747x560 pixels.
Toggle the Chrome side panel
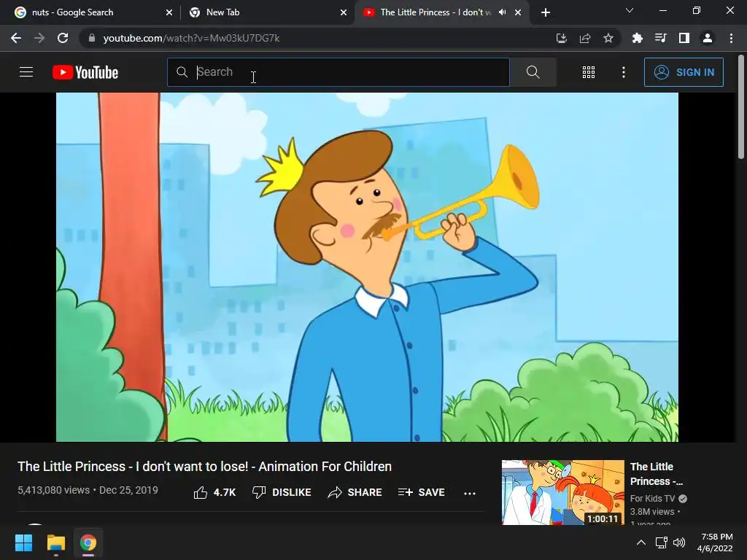point(684,38)
